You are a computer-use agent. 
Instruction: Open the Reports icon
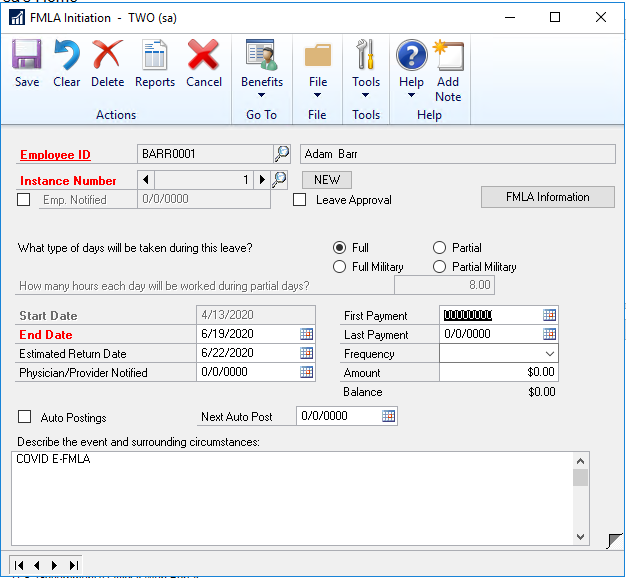[155, 55]
